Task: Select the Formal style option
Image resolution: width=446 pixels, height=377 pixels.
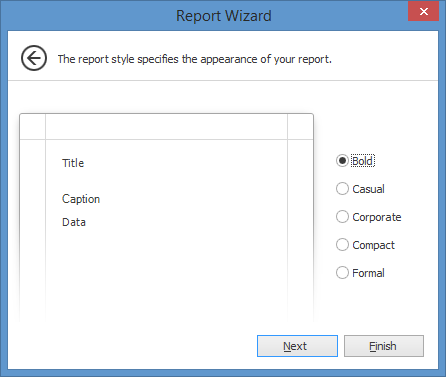Action: (x=360, y=273)
